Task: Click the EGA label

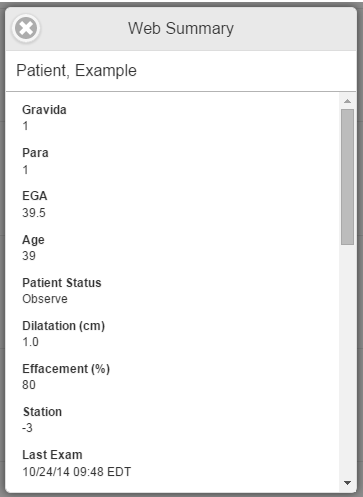Action: click(35, 196)
